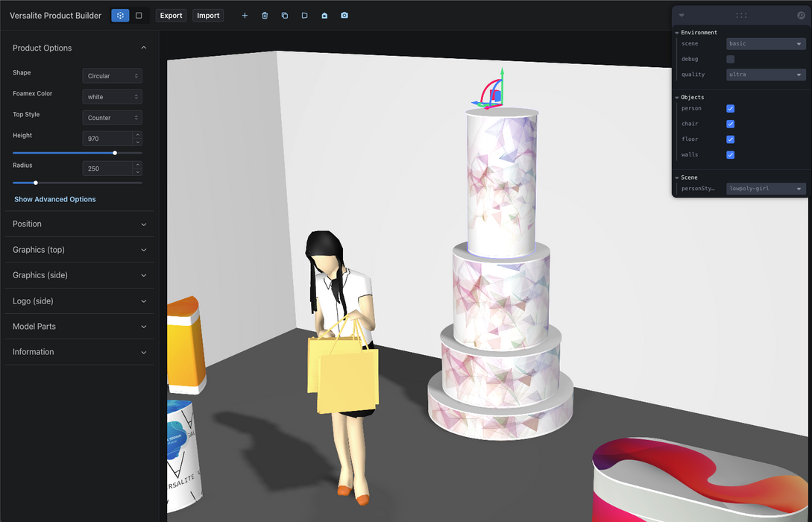Click Show Advanced Options link

[55, 199]
